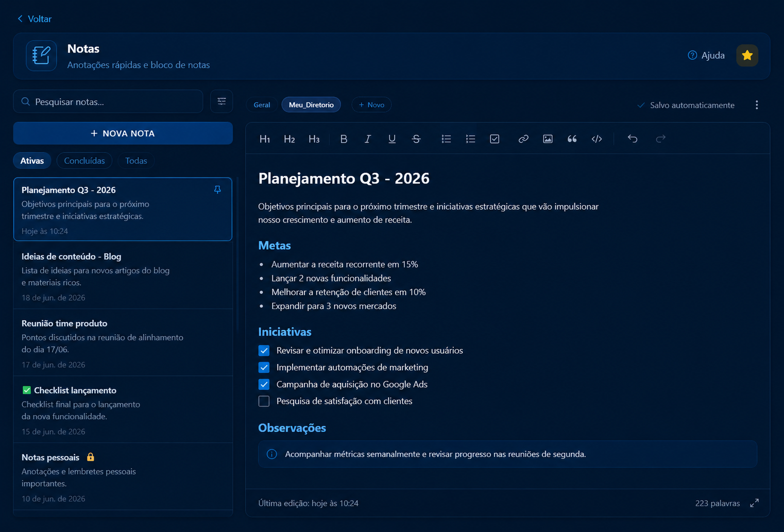Switch to the Concluídas tab
The image size is (784, 532).
pyautogui.click(x=84, y=161)
